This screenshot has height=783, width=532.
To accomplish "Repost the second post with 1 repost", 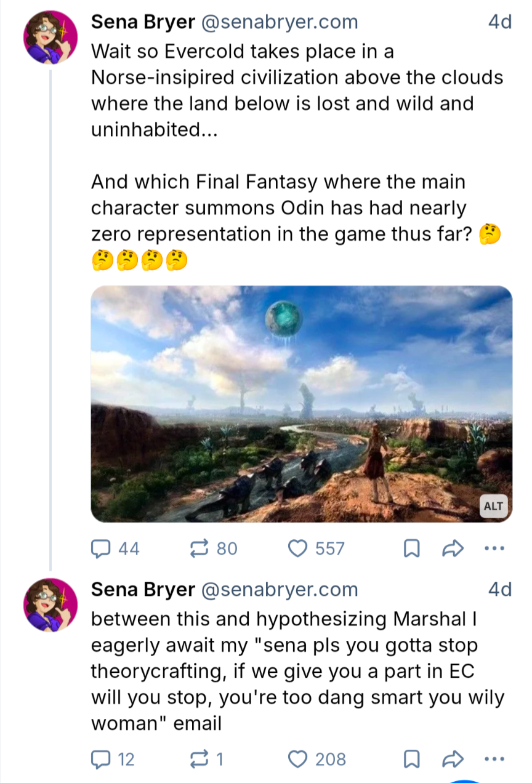I will pos(207,760).
